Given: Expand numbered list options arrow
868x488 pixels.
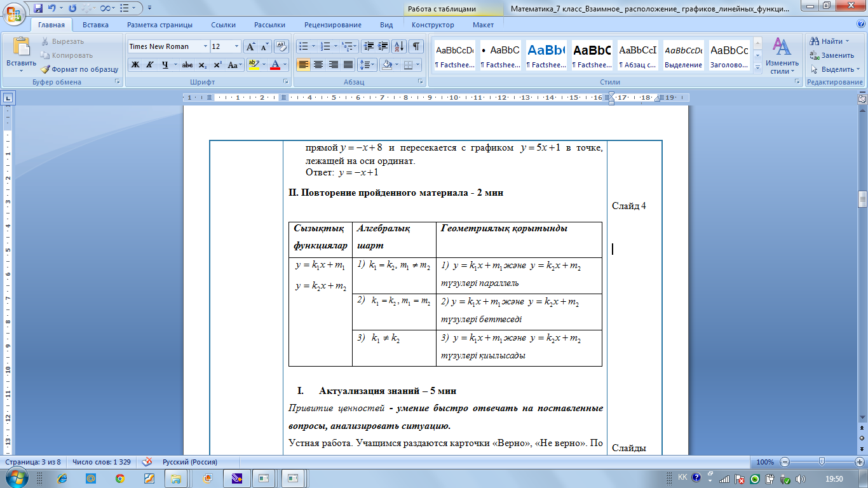Looking at the screenshot, I should [x=336, y=46].
